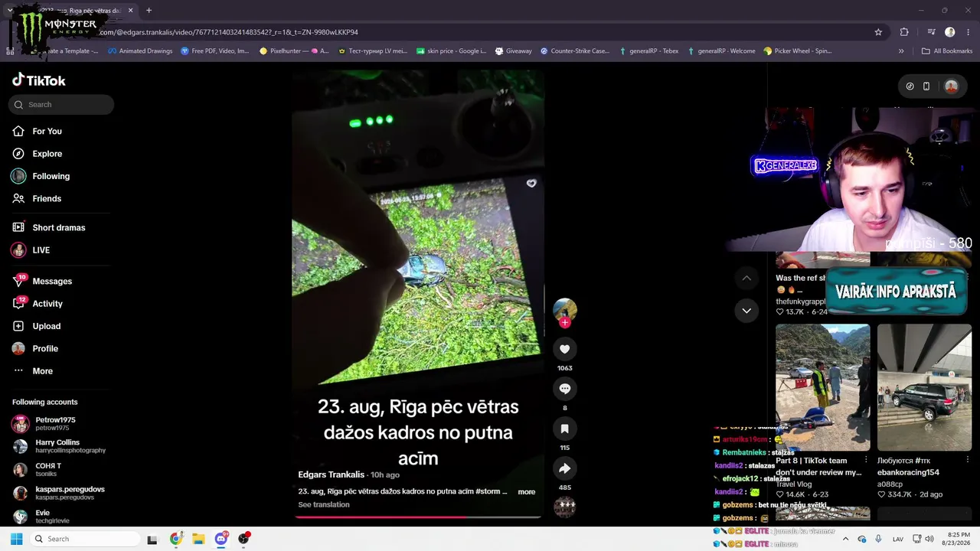Seek on the video progress bar
This screenshot has height=551, width=980.
pyautogui.click(x=418, y=517)
